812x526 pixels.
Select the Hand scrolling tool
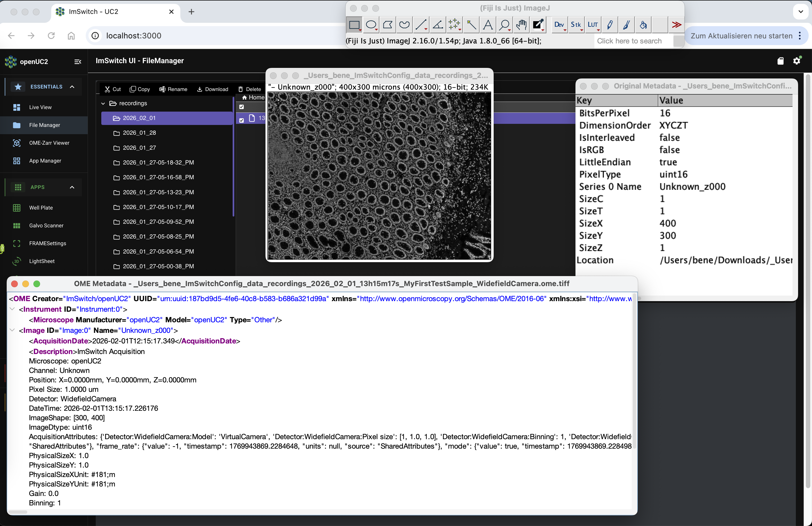521,25
